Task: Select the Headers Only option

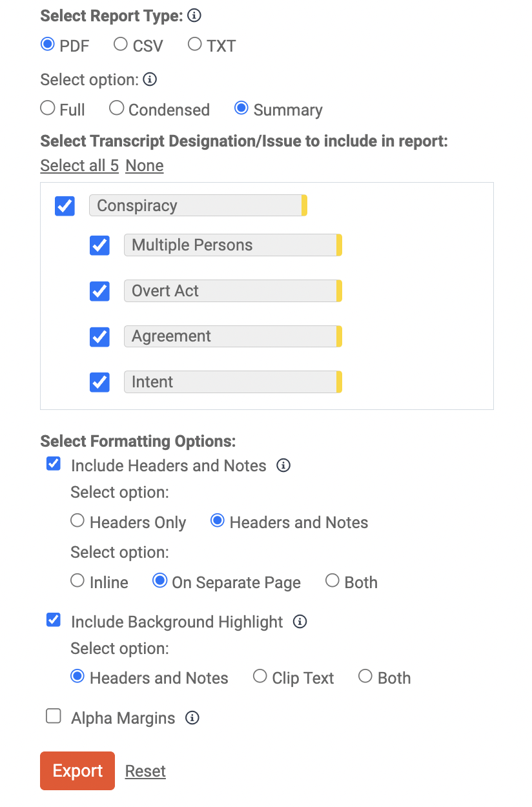Action: point(78,521)
